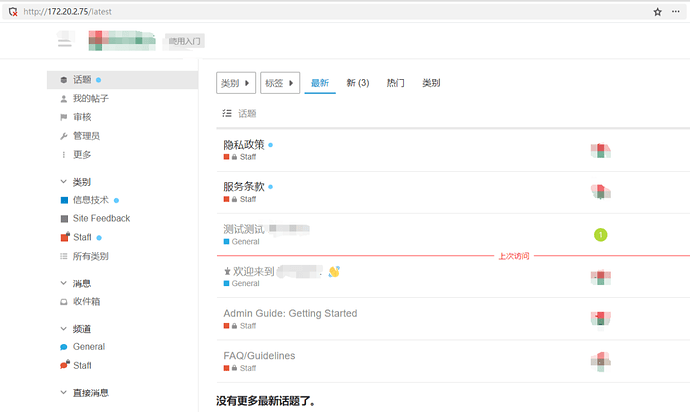Click the pin icon on 欢迎来到 topic
690x412 pixels.
227,271
